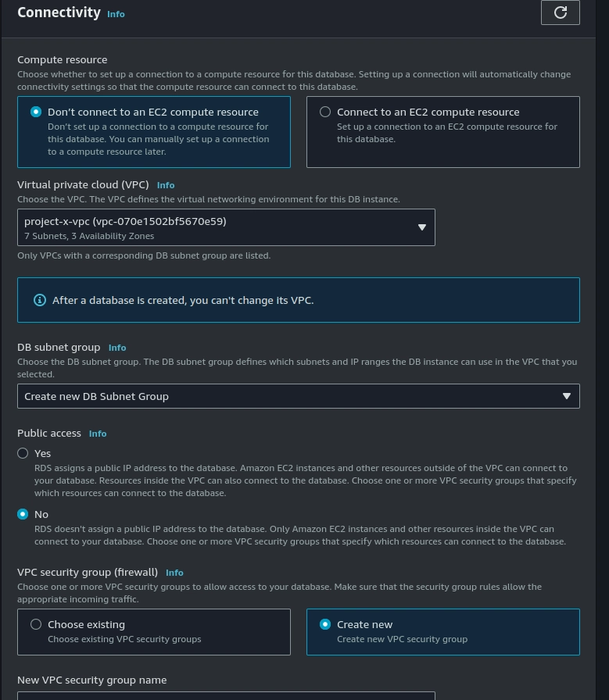The image size is (609, 700).
Task: Open Info link for VPC security group
Action: click(174, 573)
